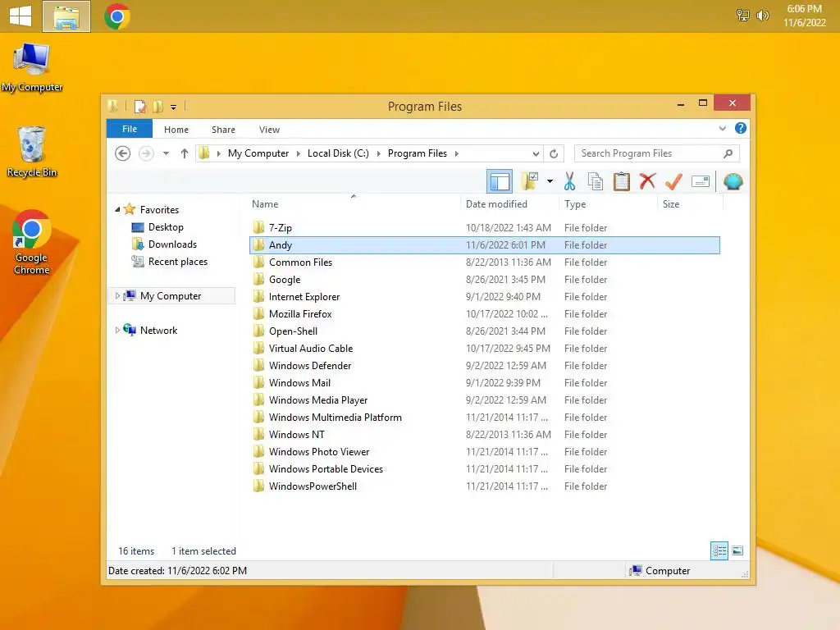Open the Share ribbon tab
Screen dimensions: 840x630
pos(223,130)
